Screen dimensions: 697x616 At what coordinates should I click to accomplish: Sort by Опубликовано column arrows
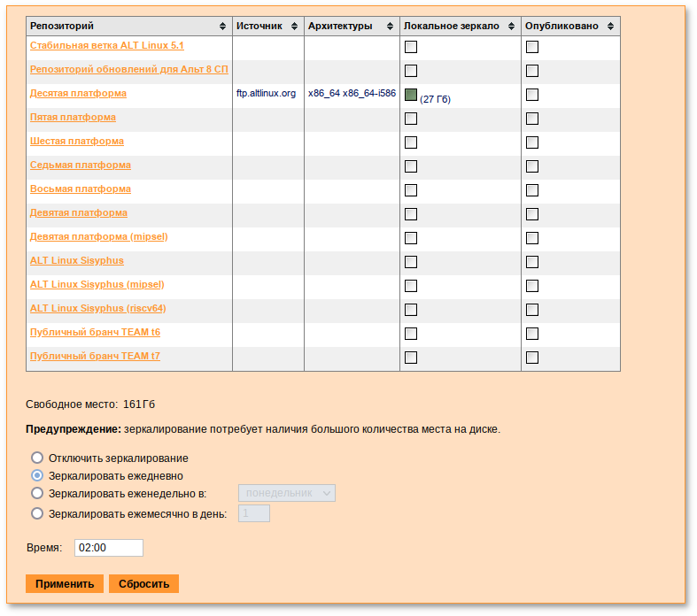(611, 27)
